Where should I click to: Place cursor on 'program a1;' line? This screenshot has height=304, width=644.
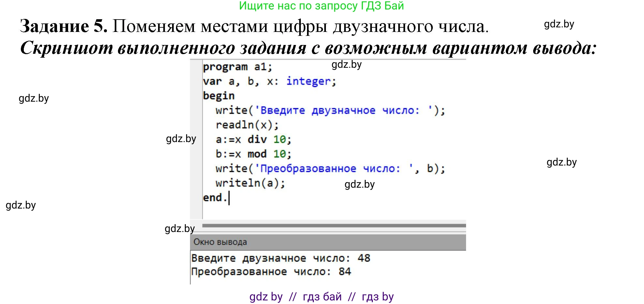click(237, 67)
